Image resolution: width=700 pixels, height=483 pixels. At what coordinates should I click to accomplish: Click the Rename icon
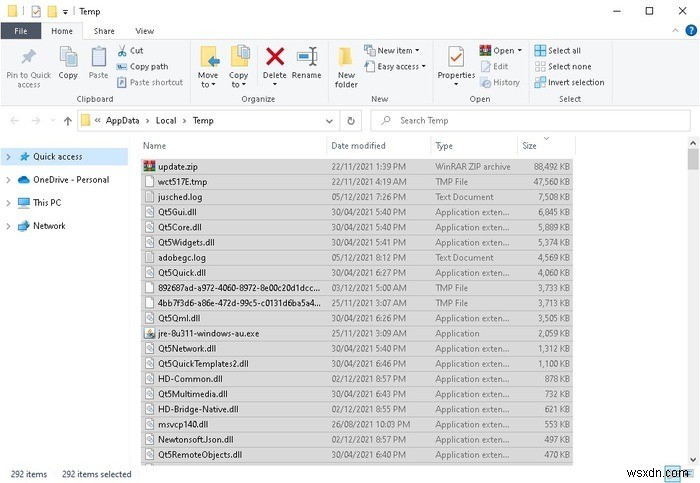(307, 57)
